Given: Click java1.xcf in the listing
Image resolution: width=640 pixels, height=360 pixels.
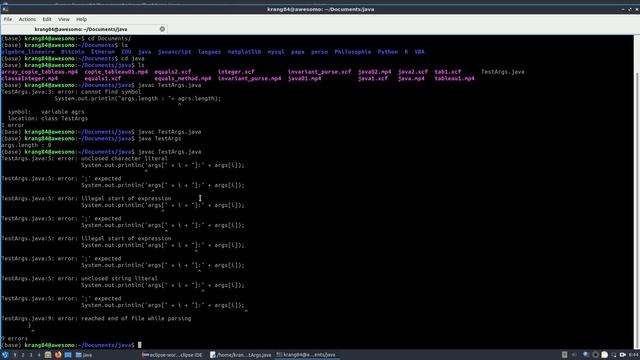Looking at the screenshot, I should 373,78.
